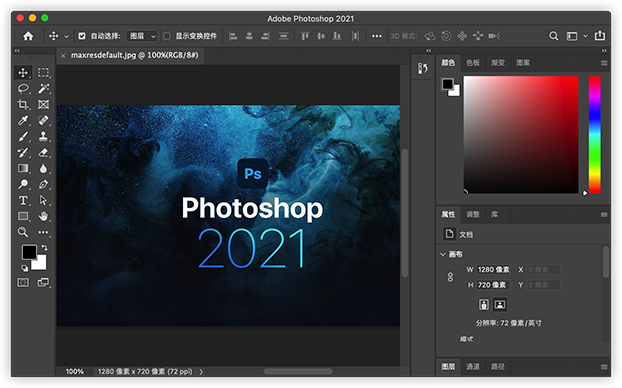Enable the 显示变换控件 checkbox
Viewport: 622px width, 388px height.
pyautogui.click(x=167, y=36)
